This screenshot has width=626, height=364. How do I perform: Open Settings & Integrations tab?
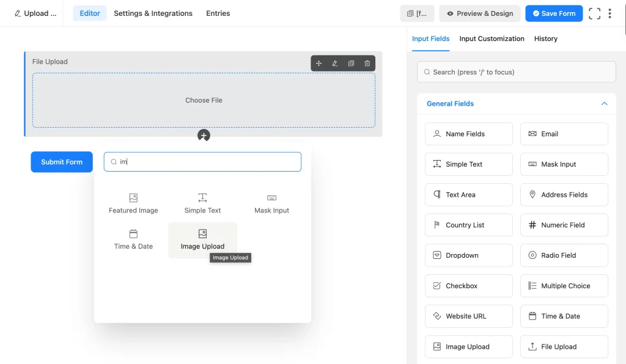coord(153,13)
